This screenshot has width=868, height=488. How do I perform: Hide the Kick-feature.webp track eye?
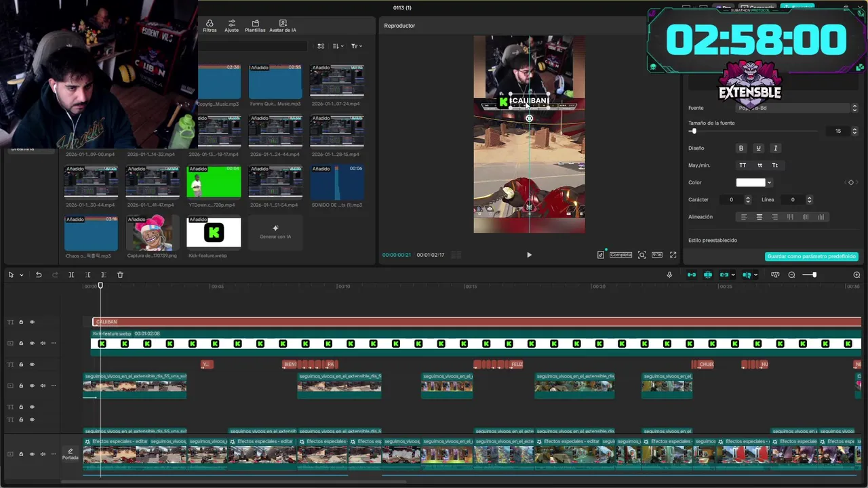pos(32,343)
